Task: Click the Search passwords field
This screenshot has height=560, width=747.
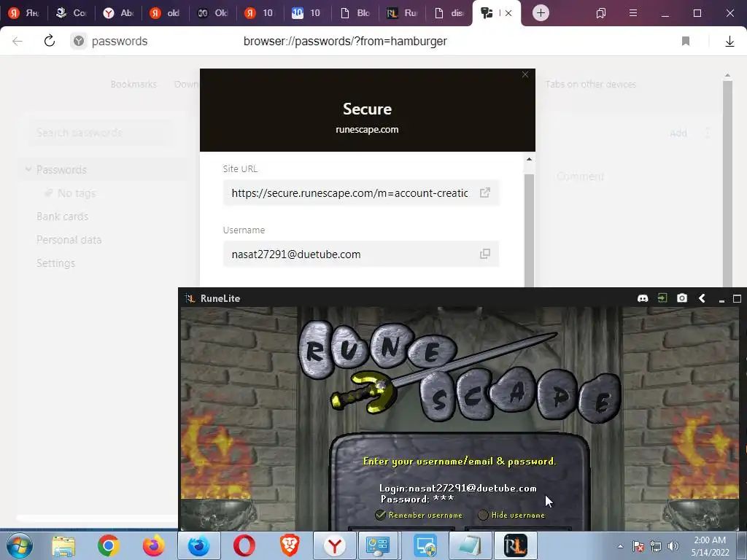Action: 100,133
